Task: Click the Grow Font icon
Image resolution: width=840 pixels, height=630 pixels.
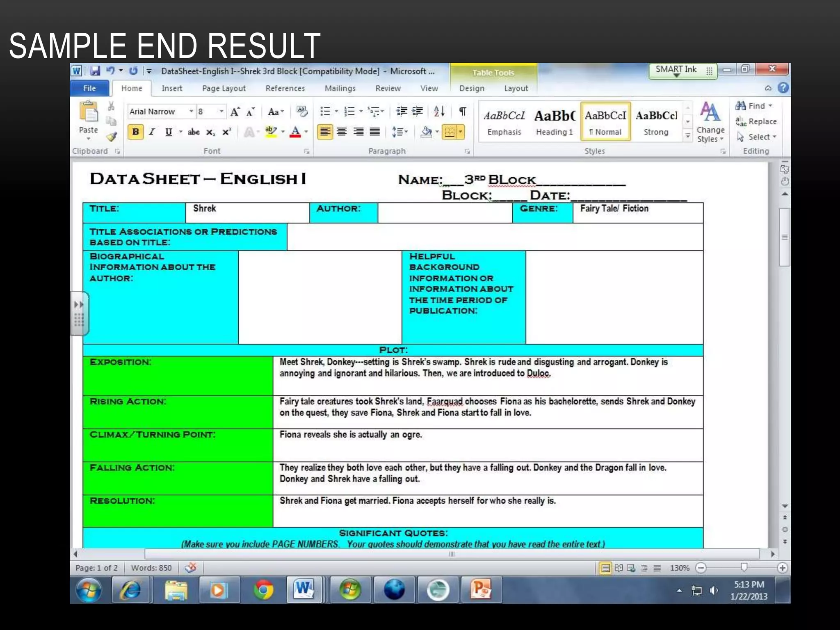Action: 235,112
